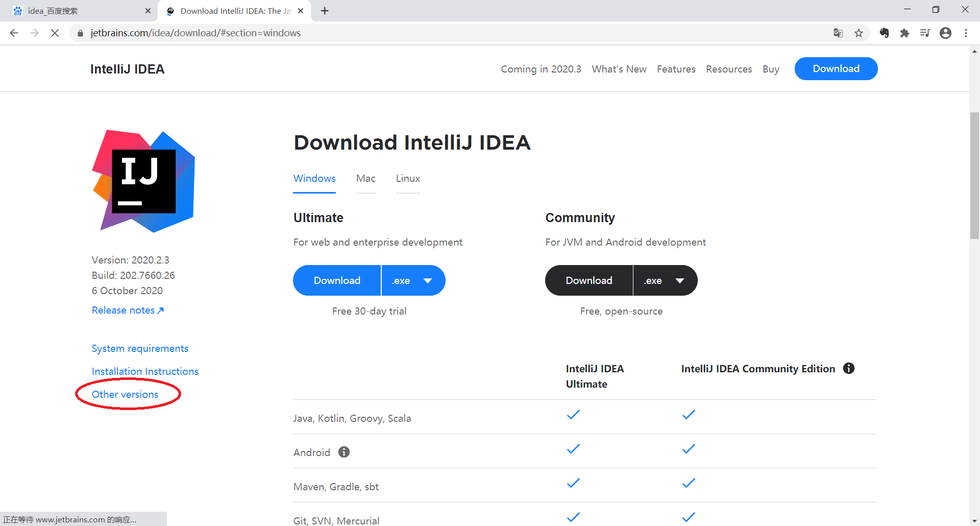The height and width of the screenshot is (526, 980).
Task: Open Installation Instructions link
Action: point(145,371)
